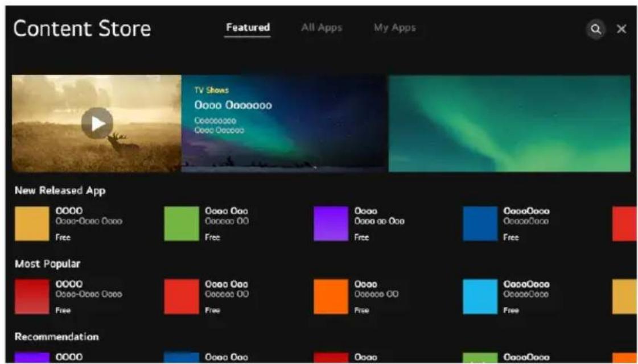Image resolution: width=638 pixels, height=364 pixels.
Task: Switch to the Featured tab
Action: coord(248,28)
